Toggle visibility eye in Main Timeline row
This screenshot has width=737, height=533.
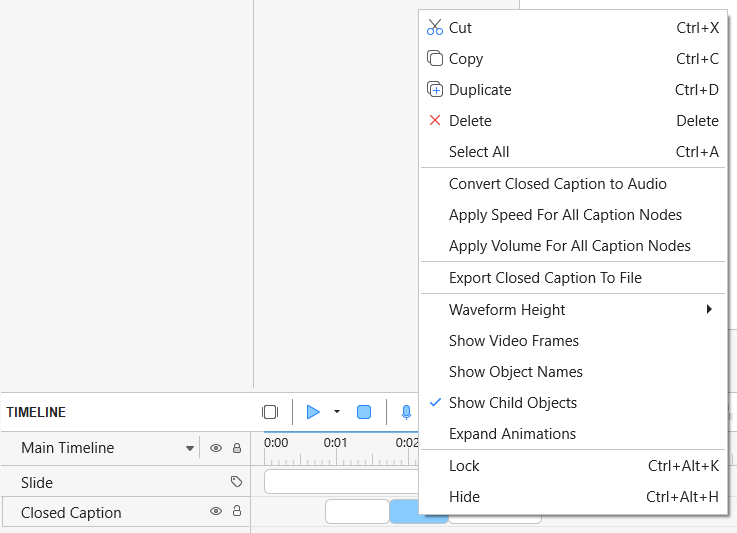click(x=216, y=448)
